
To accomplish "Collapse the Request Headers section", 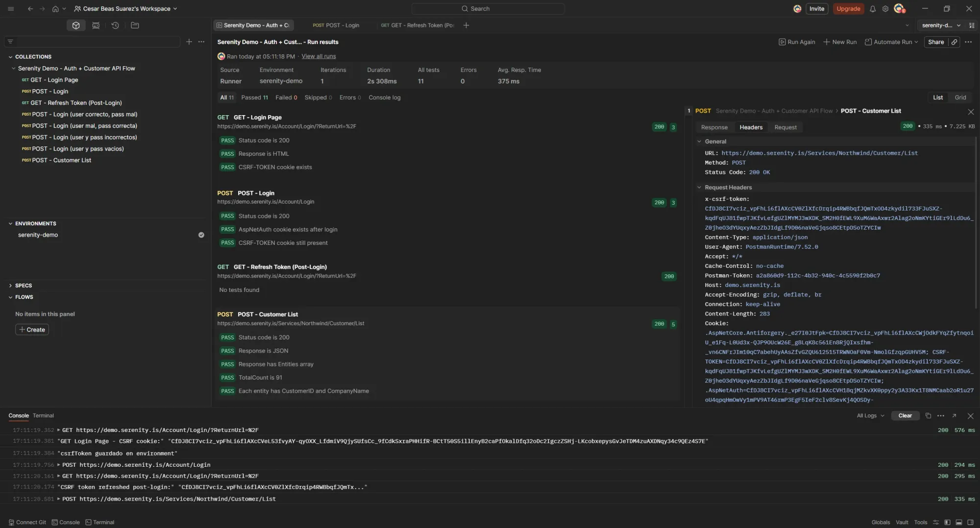I will click(x=700, y=187).
